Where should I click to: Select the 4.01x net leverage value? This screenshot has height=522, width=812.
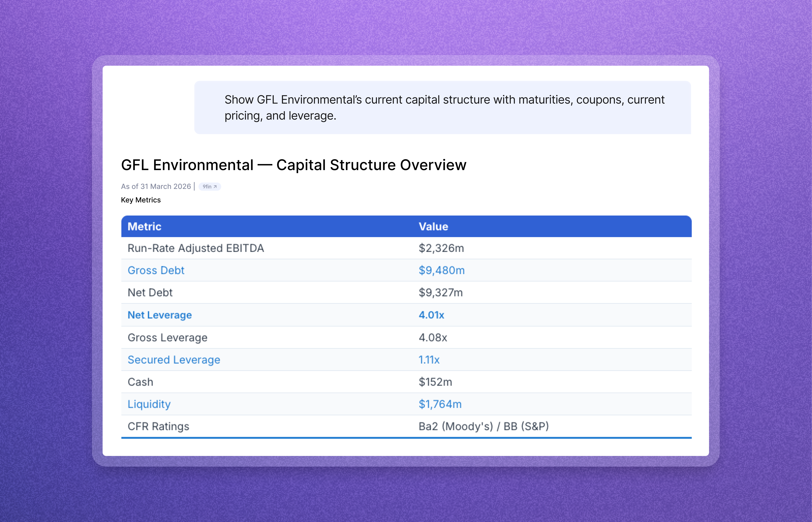(431, 315)
